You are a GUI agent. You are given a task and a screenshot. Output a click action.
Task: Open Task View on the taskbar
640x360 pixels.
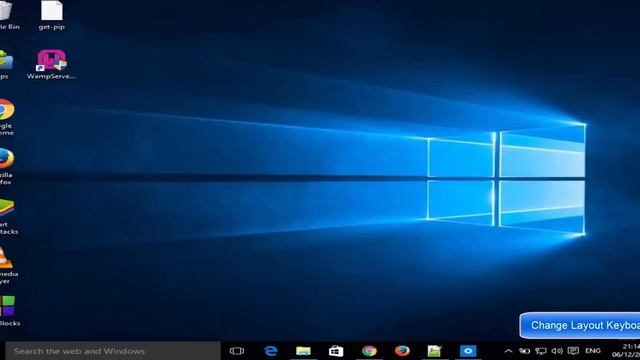pos(237,351)
